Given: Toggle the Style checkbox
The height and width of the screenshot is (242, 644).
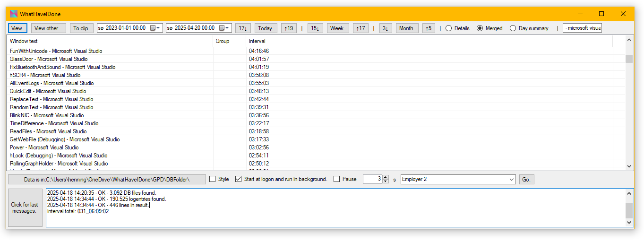Looking at the screenshot, I should click(219, 180).
